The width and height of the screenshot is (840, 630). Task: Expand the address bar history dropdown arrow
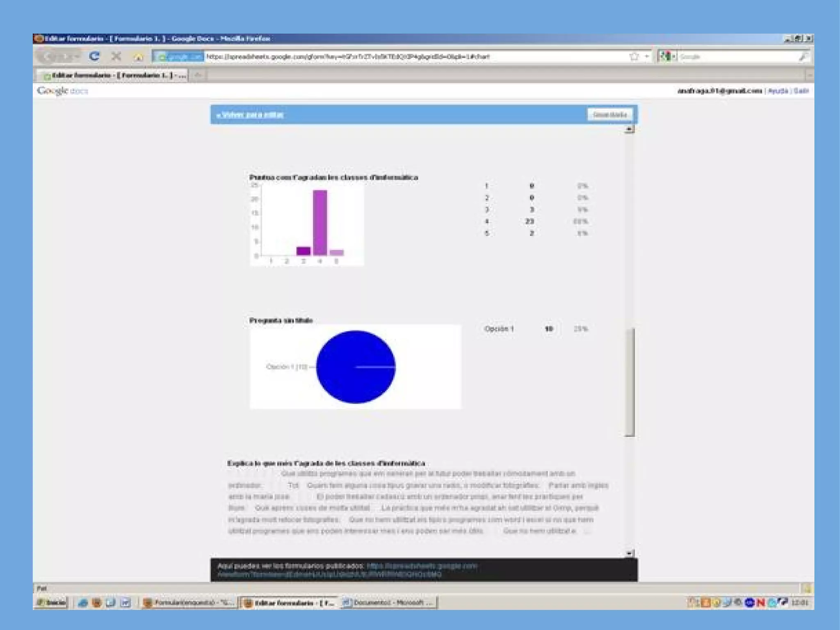[x=647, y=57]
